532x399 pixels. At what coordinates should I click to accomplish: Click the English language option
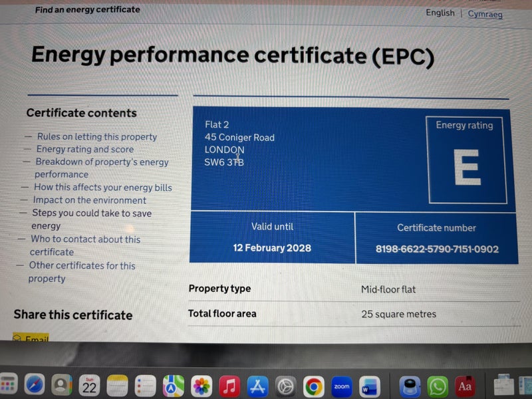coord(440,13)
